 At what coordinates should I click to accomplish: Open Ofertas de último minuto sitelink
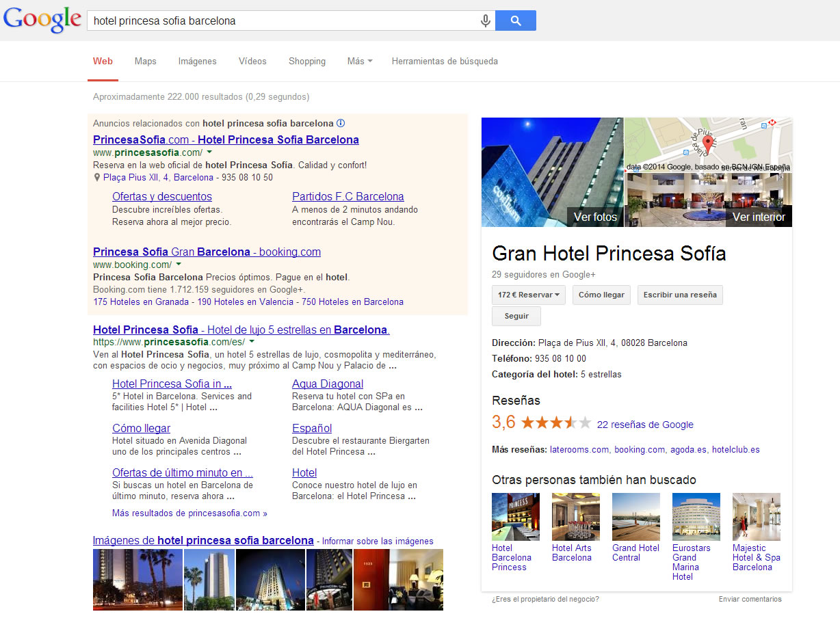[183, 473]
